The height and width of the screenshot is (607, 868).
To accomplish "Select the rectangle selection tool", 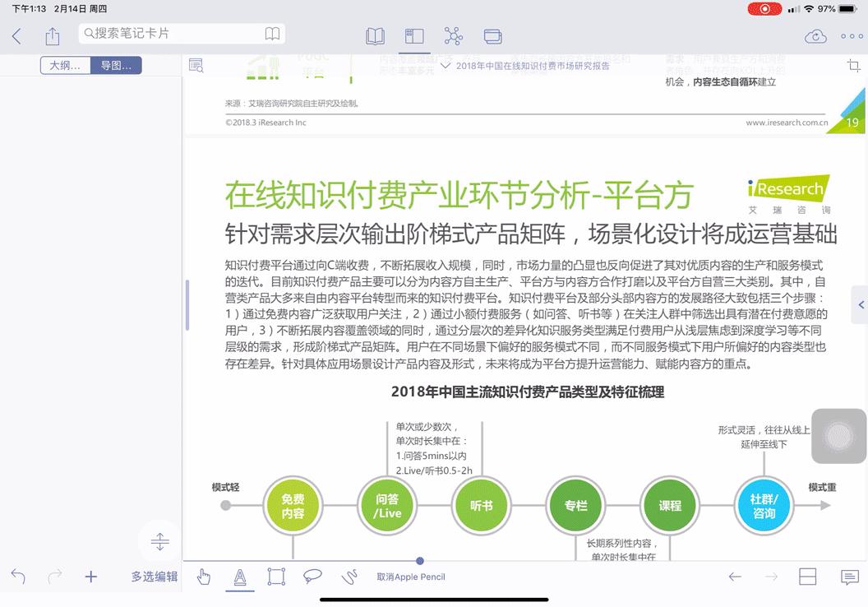I will 276,577.
